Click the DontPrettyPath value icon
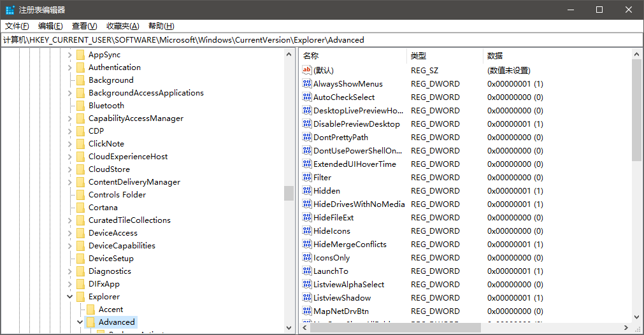This screenshot has height=335, width=644. click(307, 137)
